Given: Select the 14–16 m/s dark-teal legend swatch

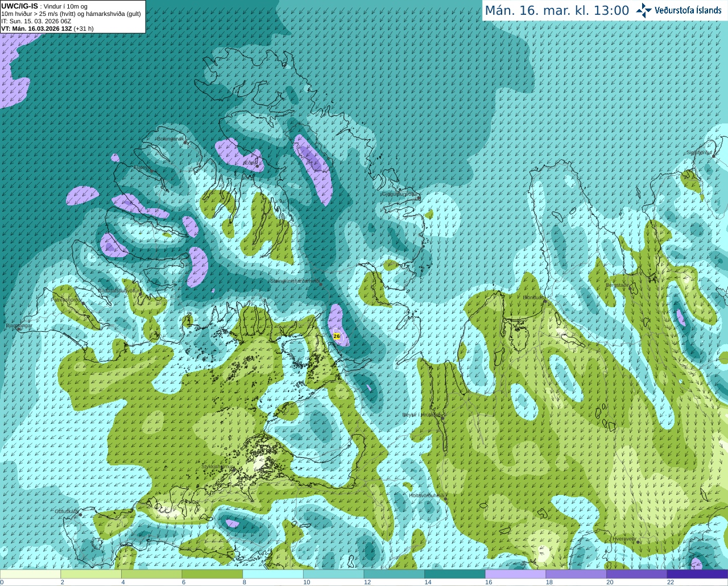Looking at the screenshot, I should click(x=455, y=574).
